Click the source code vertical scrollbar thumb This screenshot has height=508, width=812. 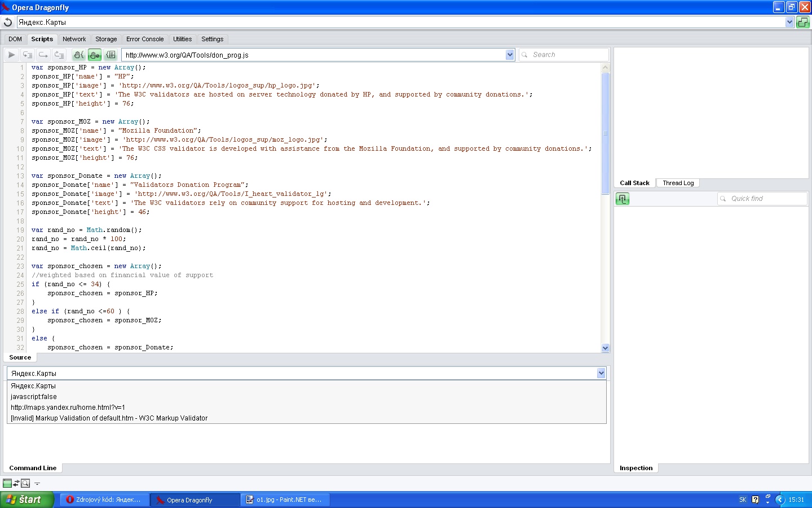[x=606, y=133]
